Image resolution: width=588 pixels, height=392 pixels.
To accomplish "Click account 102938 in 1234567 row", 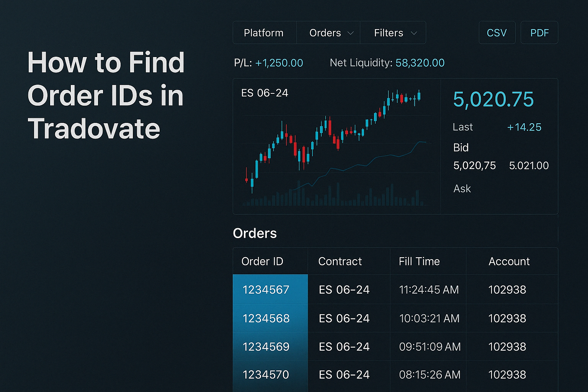I will (x=507, y=290).
